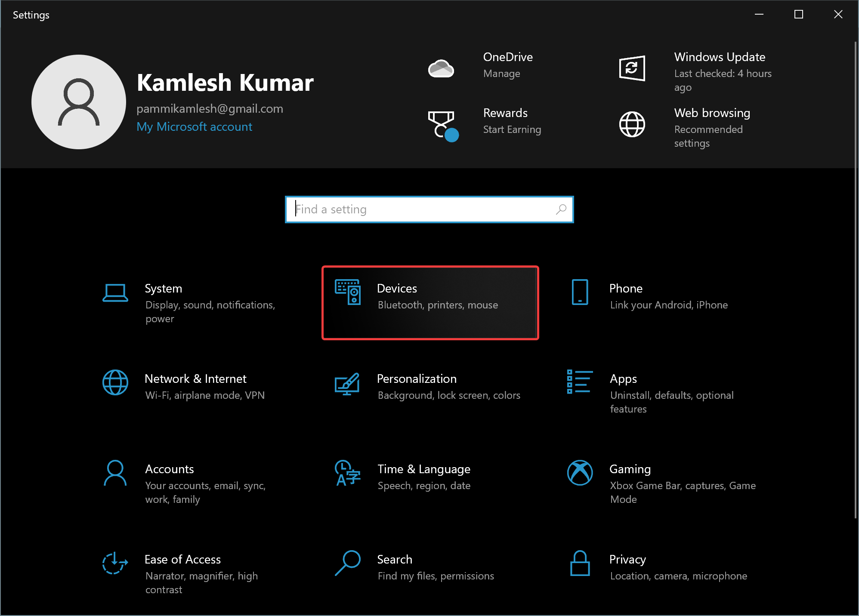Click 'Background, lock screen, colors' text
The image size is (859, 616).
coord(449,395)
